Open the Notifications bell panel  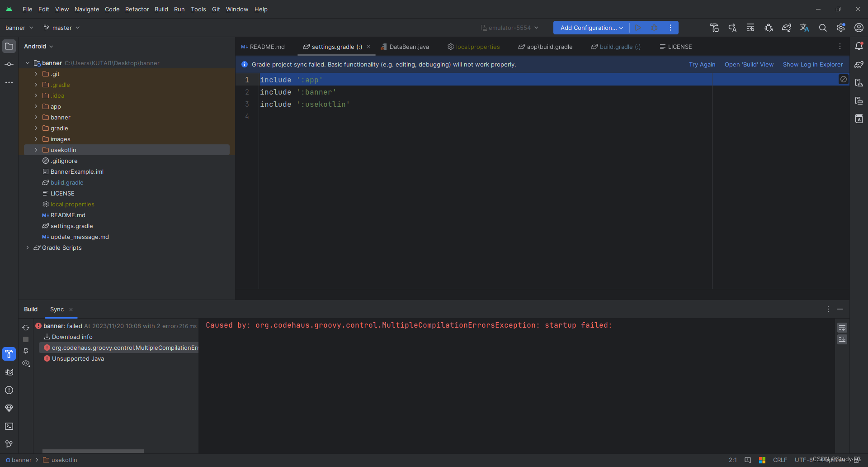(x=859, y=46)
